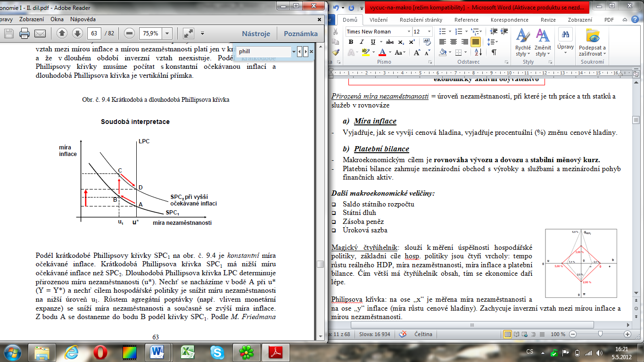Open the Nástroje pane in Adobe Reader
Viewport: 644px width, 362px height.
(x=256, y=34)
